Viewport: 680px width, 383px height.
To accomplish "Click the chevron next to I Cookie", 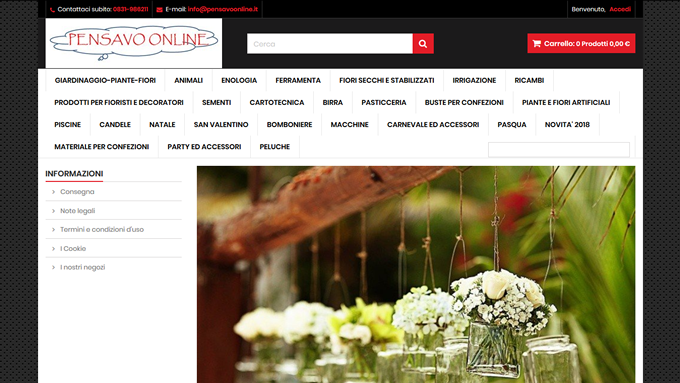I will tap(53, 249).
